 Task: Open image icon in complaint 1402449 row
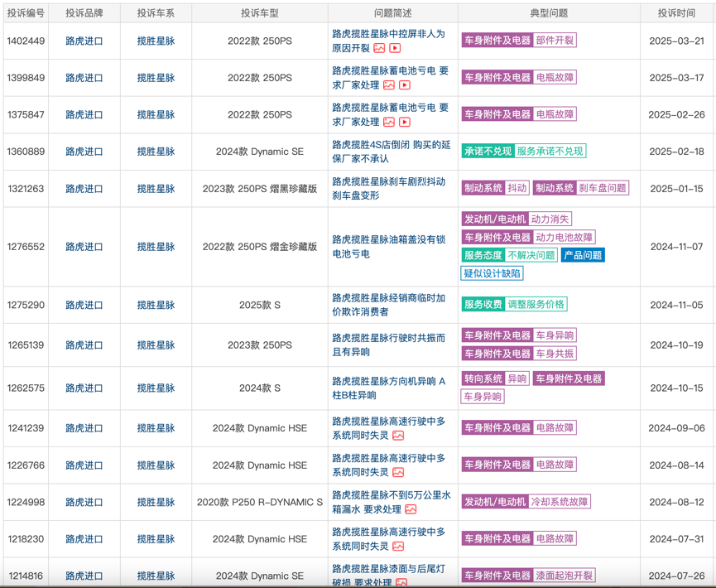[x=379, y=48]
